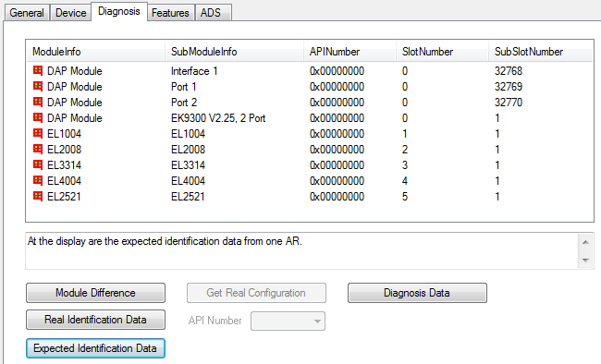Sort by the SubModuleInfo column header
The width and height of the screenshot is (601, 364).
[x=234, y=52]
